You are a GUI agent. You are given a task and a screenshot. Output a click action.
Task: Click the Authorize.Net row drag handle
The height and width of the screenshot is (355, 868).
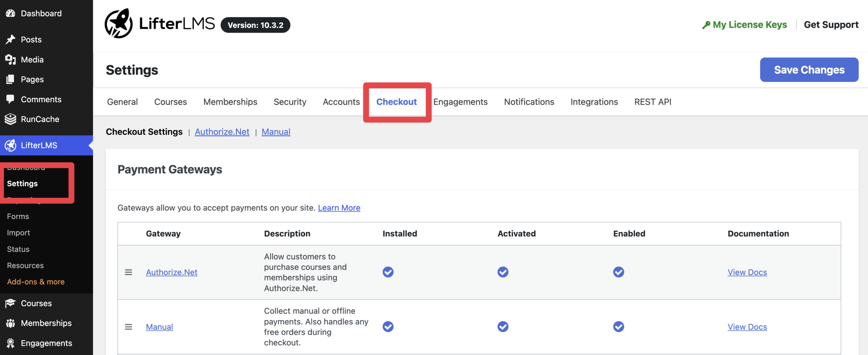click(129, 272)
